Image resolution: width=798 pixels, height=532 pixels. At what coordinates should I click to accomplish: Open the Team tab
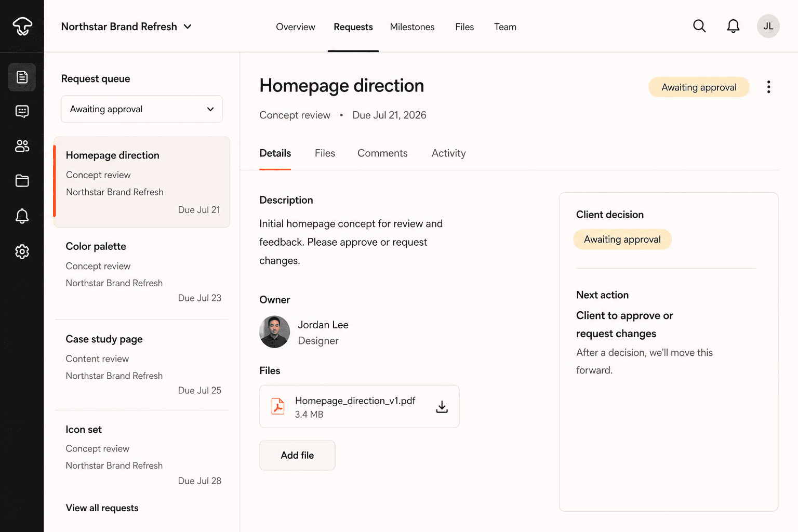pos(505,27)
